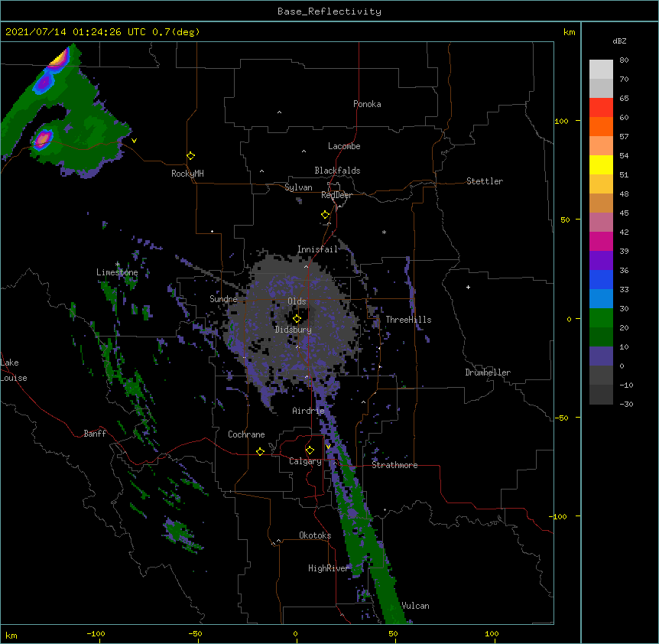
Task: Pick the bright yellow swatch below 54 dBZ
Action: pyautogui.click(x=601, y=164)
